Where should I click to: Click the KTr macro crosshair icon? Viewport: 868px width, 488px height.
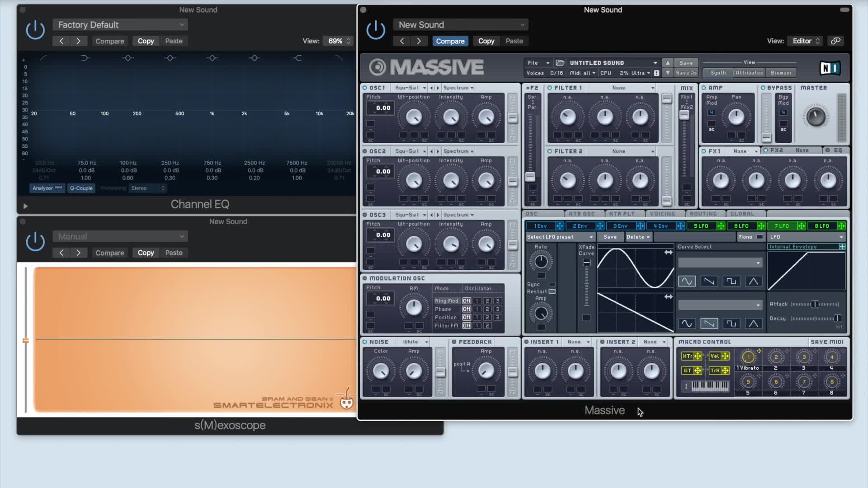[698, 356]
